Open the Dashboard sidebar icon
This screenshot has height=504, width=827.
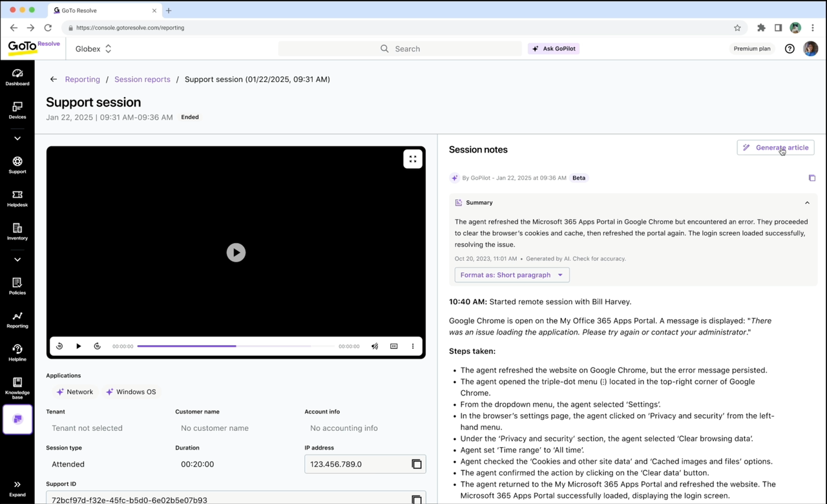17,77
